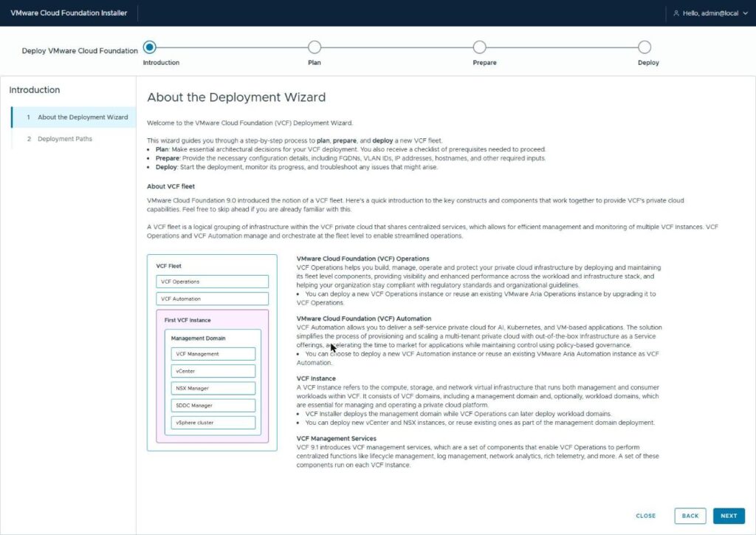
Task: Click the Hello, admin@local text
Action: [710, 13]
